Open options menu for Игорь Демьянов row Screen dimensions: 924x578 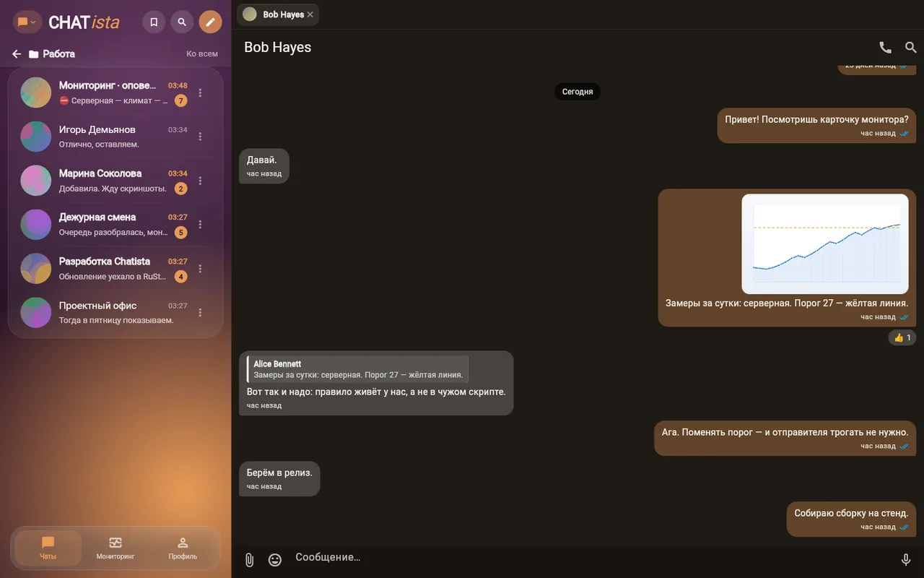(x=201, y=137)
